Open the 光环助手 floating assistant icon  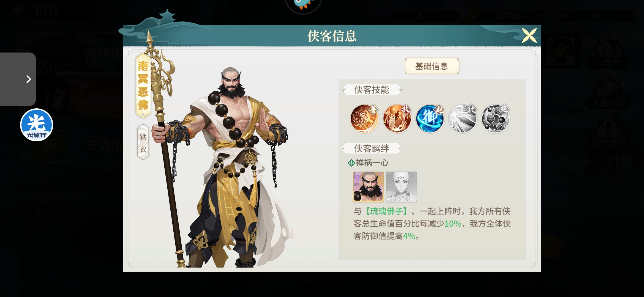pyautogui.click(x=37, y=125)
